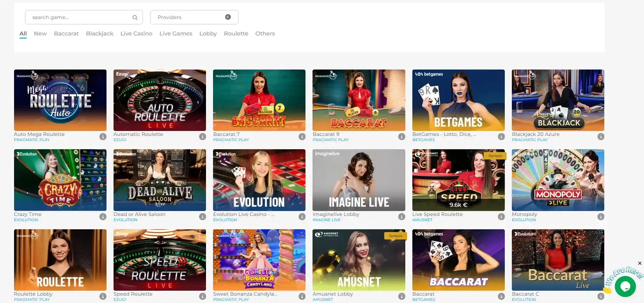Dismiss the We Are Here chat widget
This screenshot has height=303, width=644.
[x=640, y=263]
